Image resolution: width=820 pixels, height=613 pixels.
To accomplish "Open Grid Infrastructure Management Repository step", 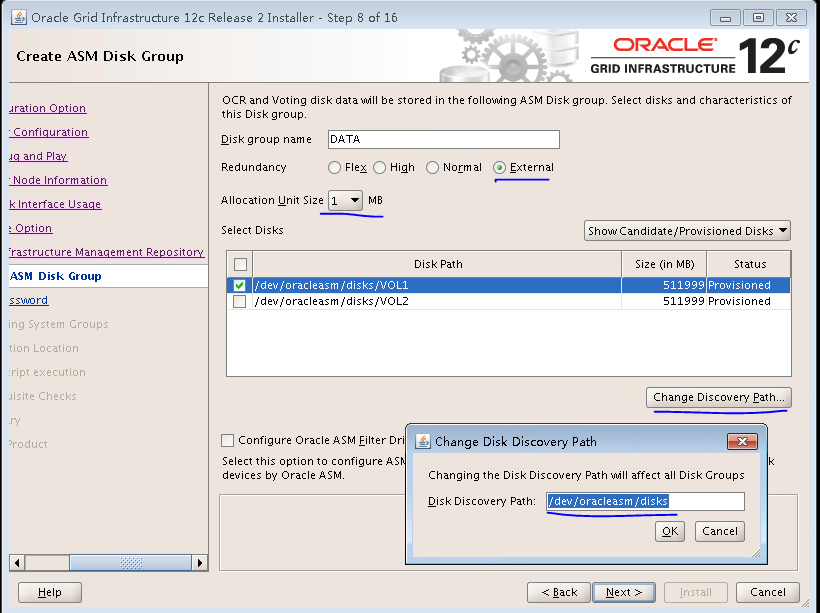I will 107,253.
